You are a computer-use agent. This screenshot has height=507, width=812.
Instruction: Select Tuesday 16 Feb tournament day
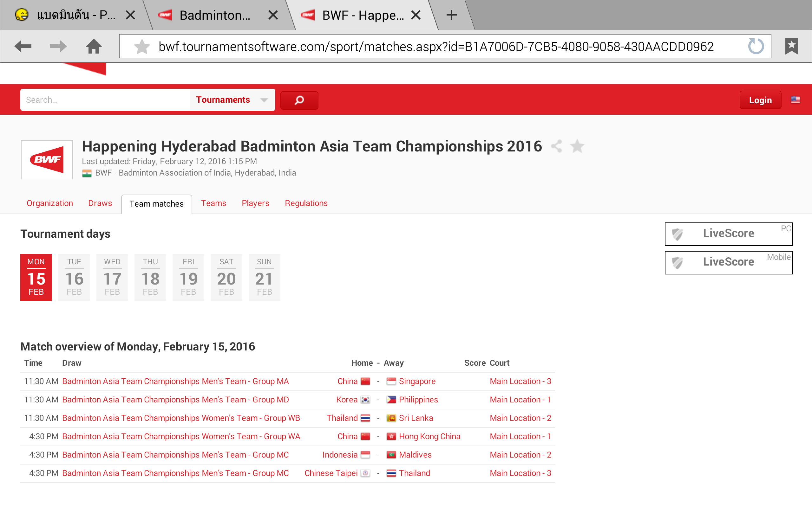click(x=74, y=277)
